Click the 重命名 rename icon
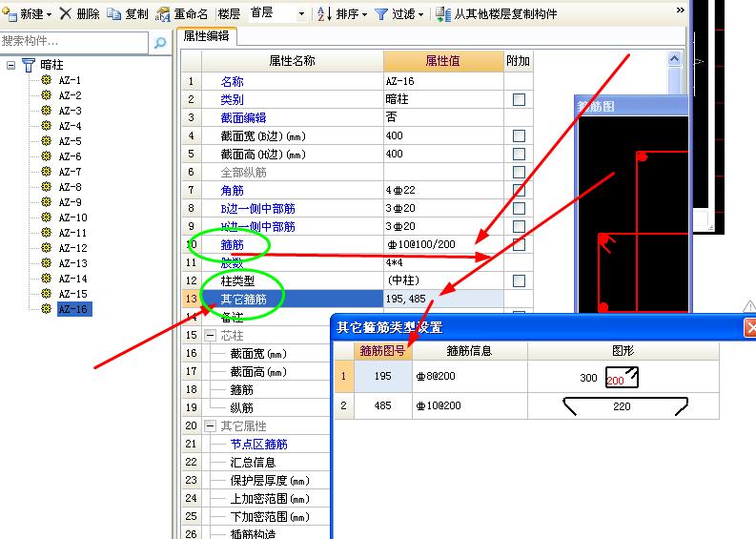 [163, 14]
